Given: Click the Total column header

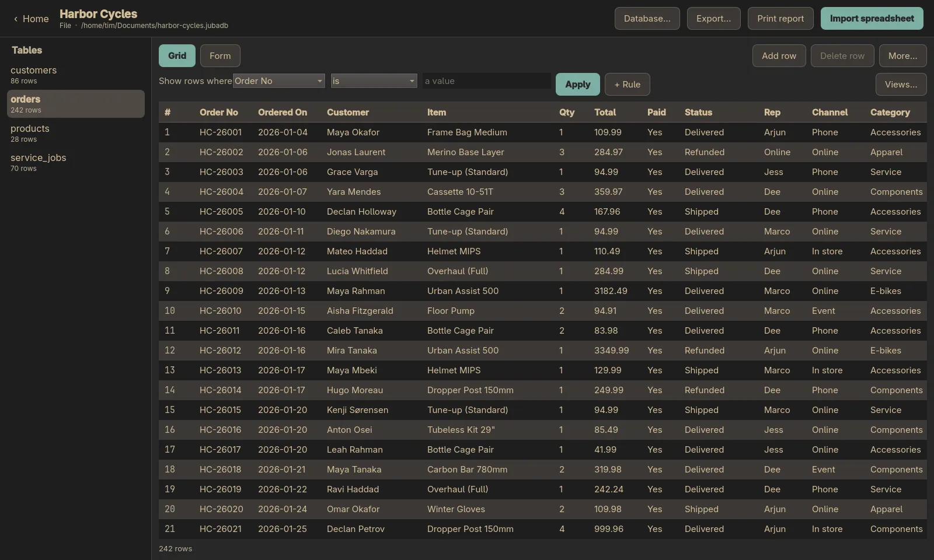Looking at the screenshot, I should point(605,113).
